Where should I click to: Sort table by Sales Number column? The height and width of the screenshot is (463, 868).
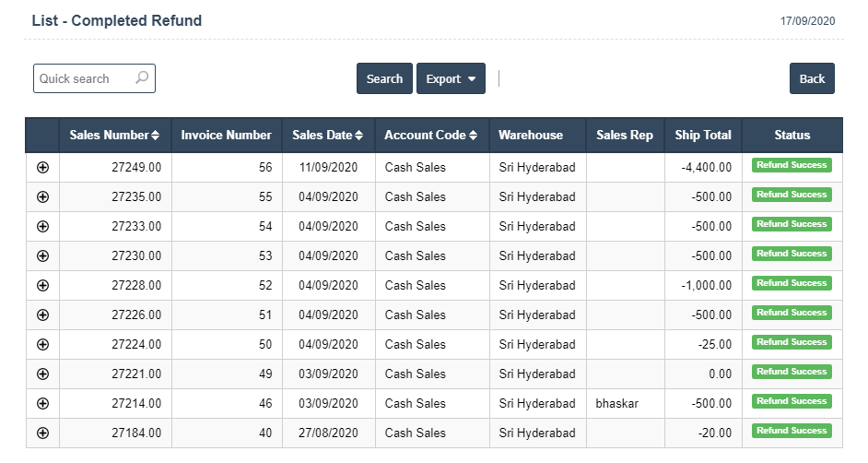click(x=114, y=135)
